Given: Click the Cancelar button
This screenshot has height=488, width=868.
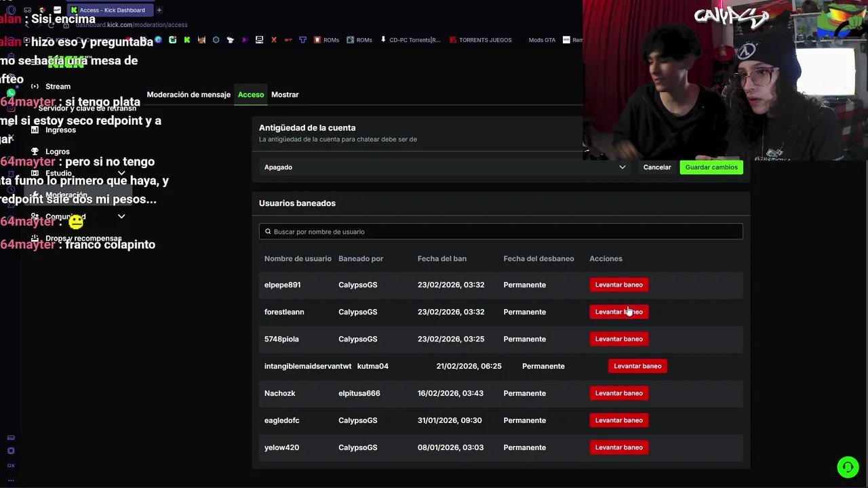Looking at the screenshot, I should pyautogui.click(x=657, y=167).
